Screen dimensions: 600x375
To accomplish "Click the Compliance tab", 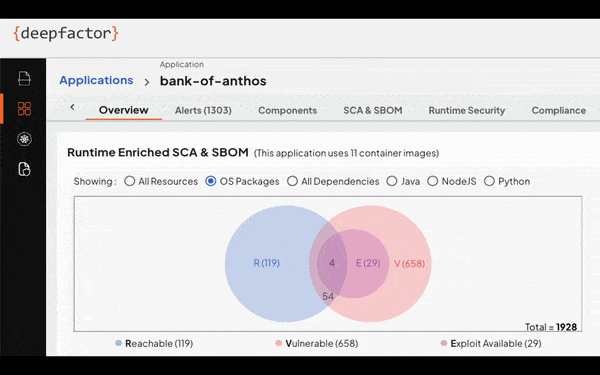I will (559, 111).
